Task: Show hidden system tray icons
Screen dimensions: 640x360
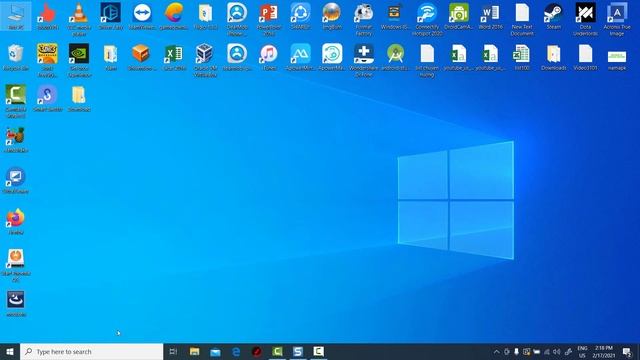Action: (x=496, y=352)
